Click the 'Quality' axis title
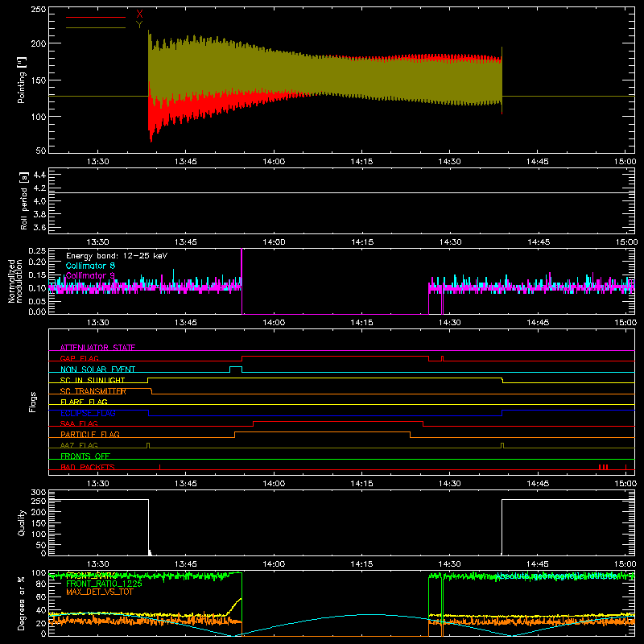The image size is (644, 644). pos(22,522)
